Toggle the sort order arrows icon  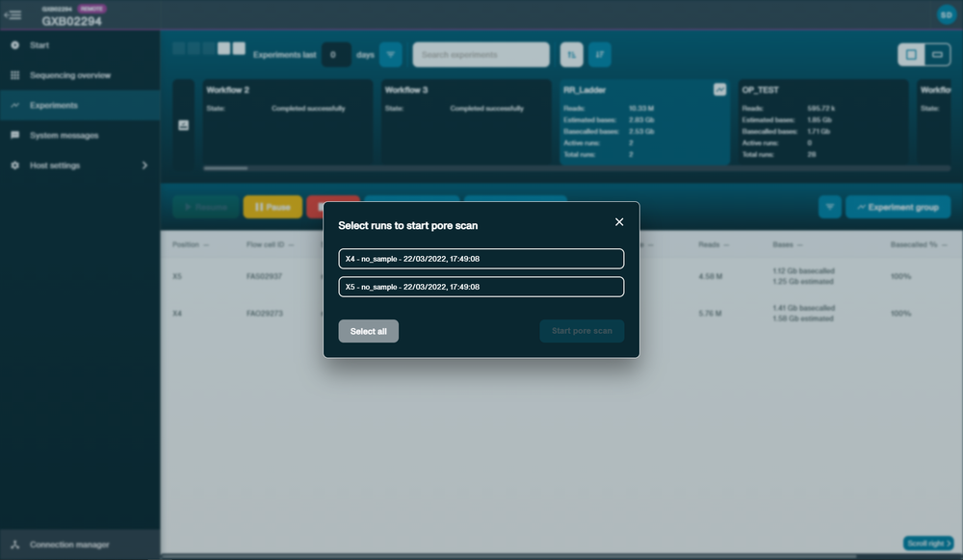coord(572,55)
